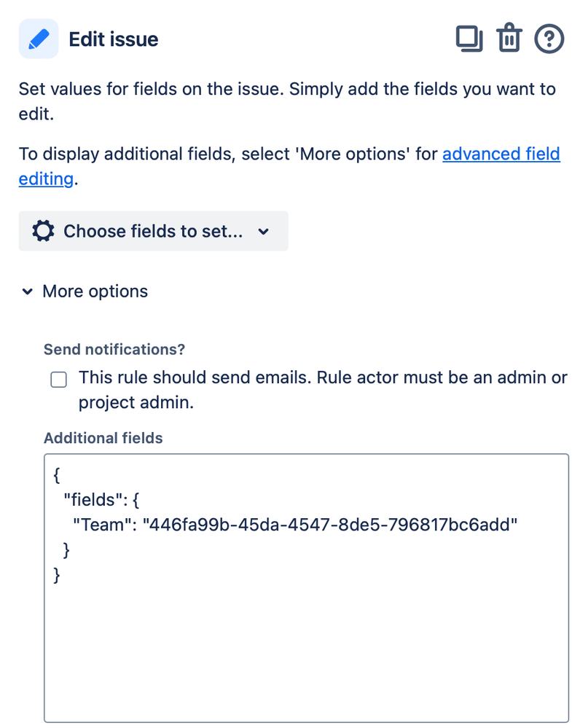
Task: Click the blue pencil Edit issue icon
Action: click(x=39, y=39)
